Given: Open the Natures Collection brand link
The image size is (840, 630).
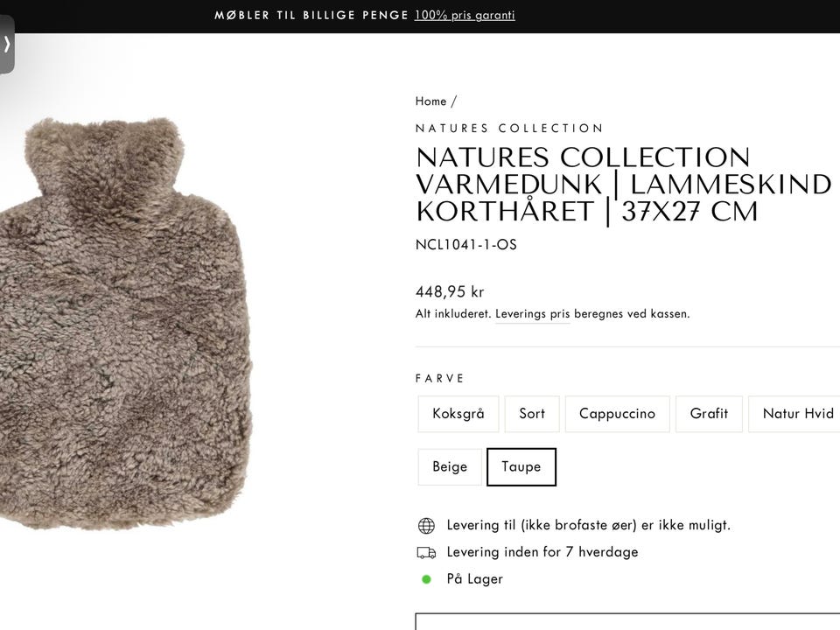Looking at the screenshot, I should (x=509, y=129).
